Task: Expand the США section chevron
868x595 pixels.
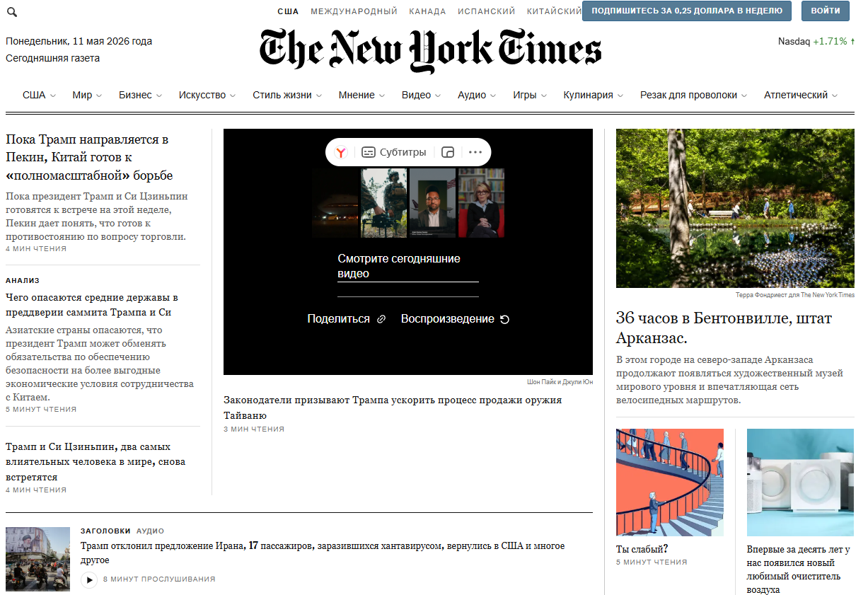Action: (x=53, y=96)
